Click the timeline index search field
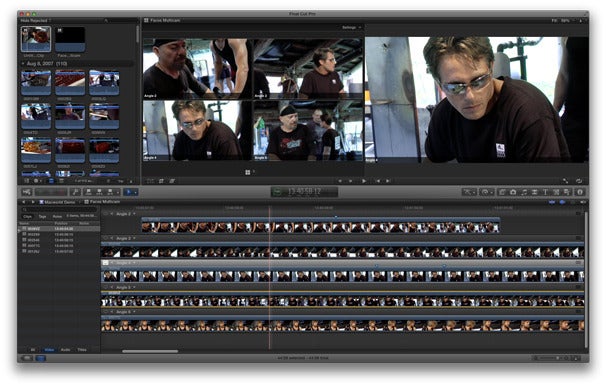 pos(60,209)
